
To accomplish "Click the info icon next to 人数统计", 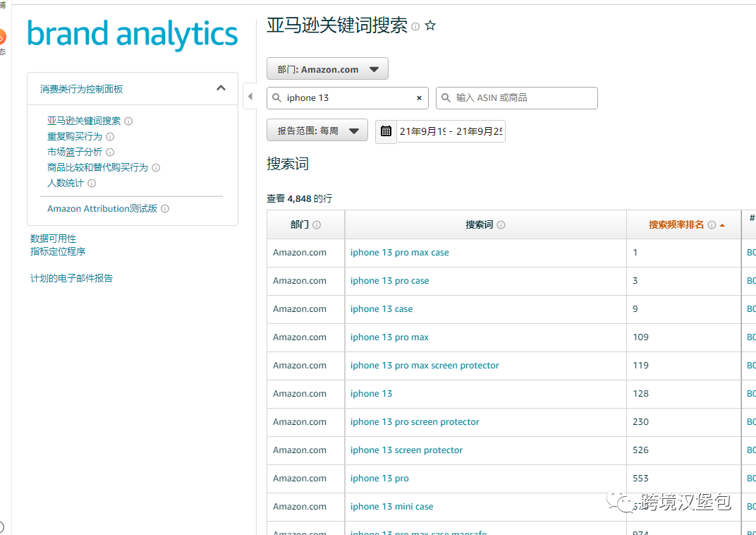I will [x=91, y=183].
